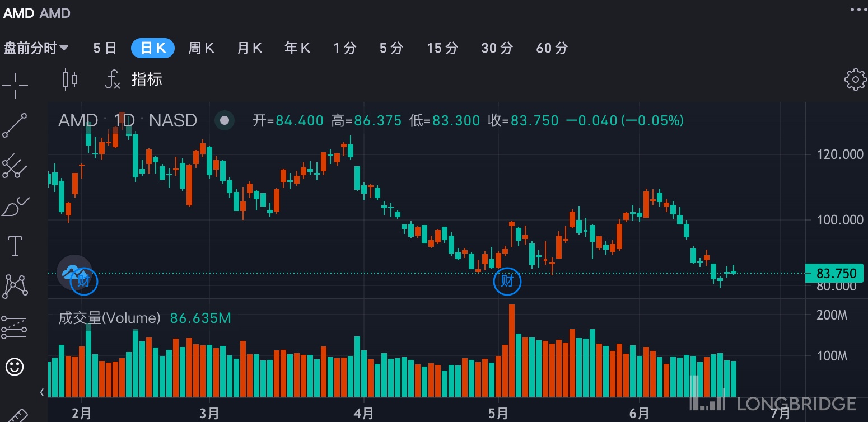
Task: Click the AMD symbol label in chart legend
Action: pyautogui.click(x=78, y=120)
